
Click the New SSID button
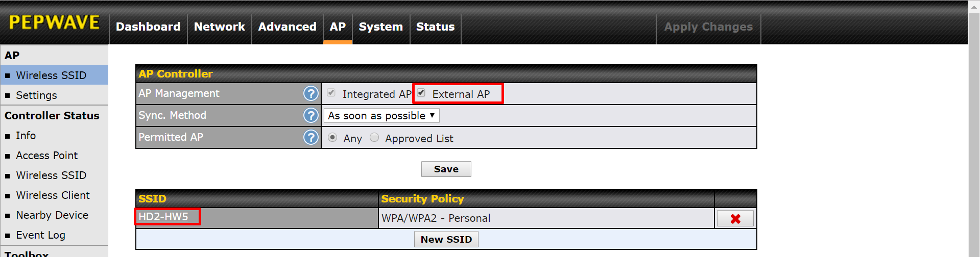[x=446, y=239]
